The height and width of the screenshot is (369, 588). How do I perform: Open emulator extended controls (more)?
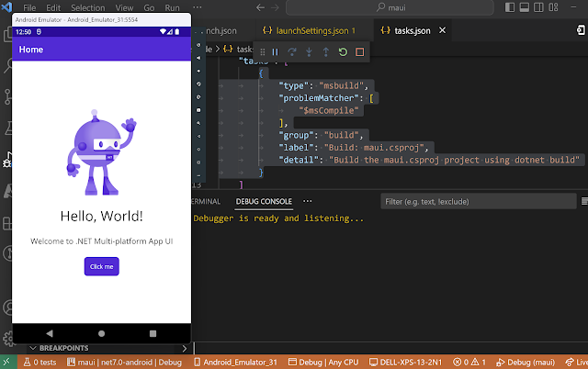[x=198, y=175]
